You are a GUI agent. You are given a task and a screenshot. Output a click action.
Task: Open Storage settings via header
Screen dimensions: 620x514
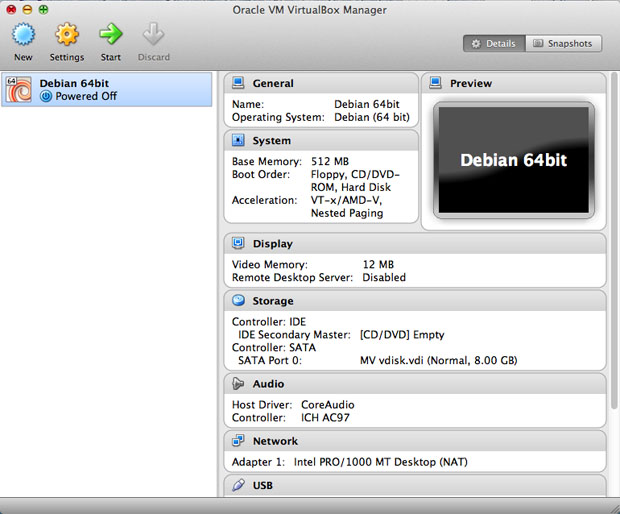[273, 301]
